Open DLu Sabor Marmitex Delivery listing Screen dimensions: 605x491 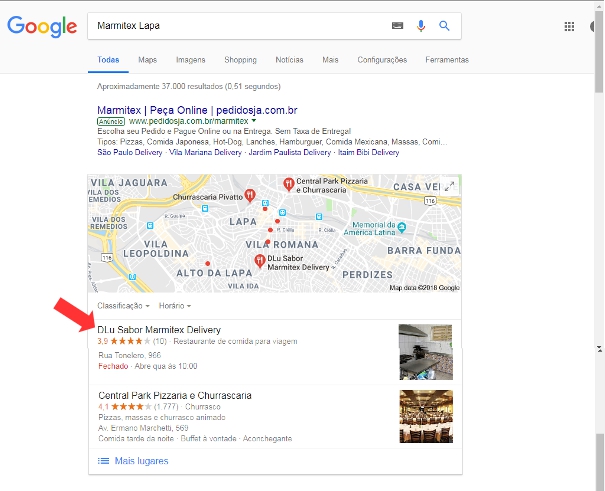pyautogui.click(x=159, y=330)
